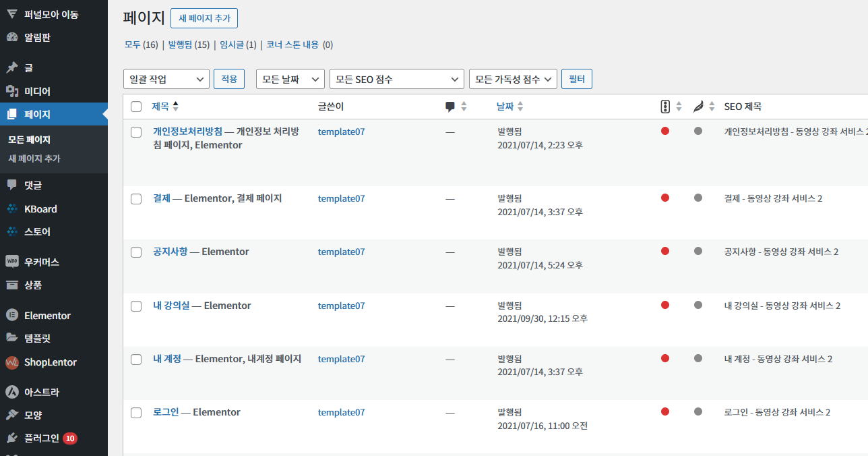Viewport: 868px width, 456px height.
Task: Check the 내 계정 row checkbox
Action: click(136, 360)
